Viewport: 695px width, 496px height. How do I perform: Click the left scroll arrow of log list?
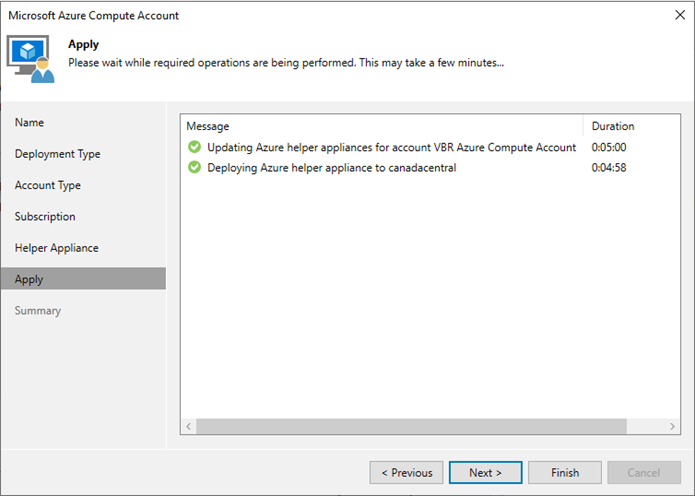click(189, 426)
